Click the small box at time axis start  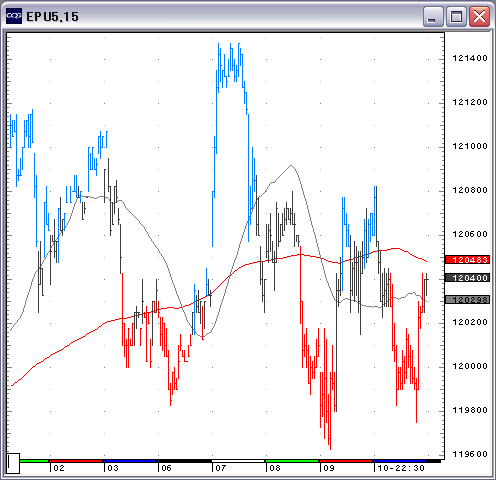coord(13,463)
